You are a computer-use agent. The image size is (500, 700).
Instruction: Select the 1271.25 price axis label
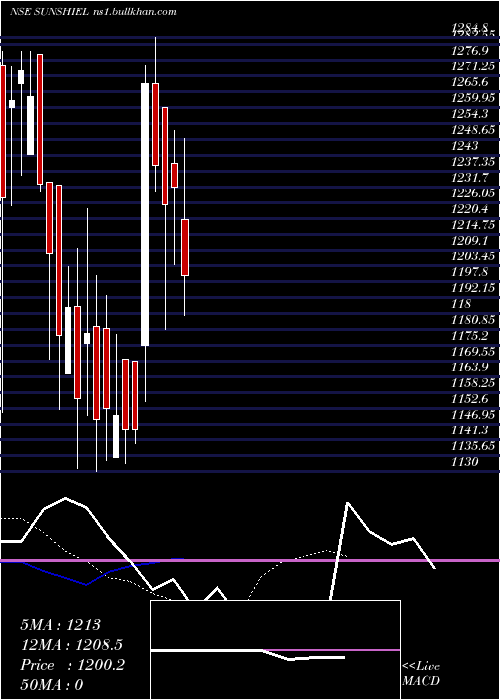(473, 67)
